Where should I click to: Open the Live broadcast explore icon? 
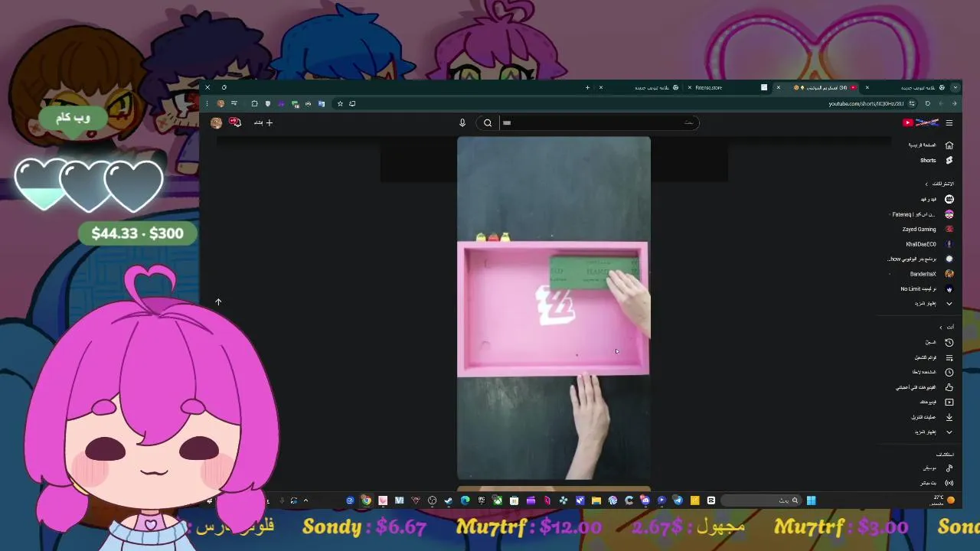[949, 483]
